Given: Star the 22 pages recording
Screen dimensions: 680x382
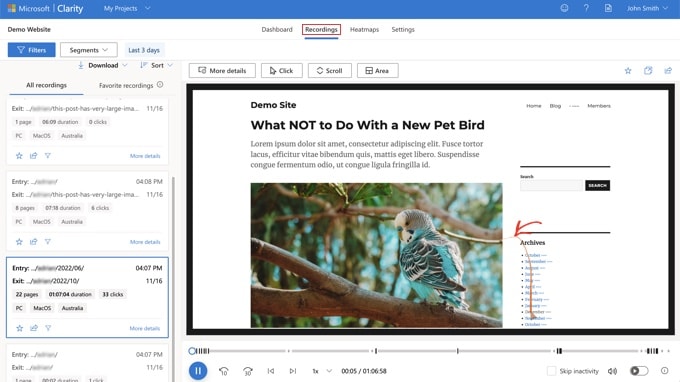Looking at the screenshot, I should click(x=20, y=328).
